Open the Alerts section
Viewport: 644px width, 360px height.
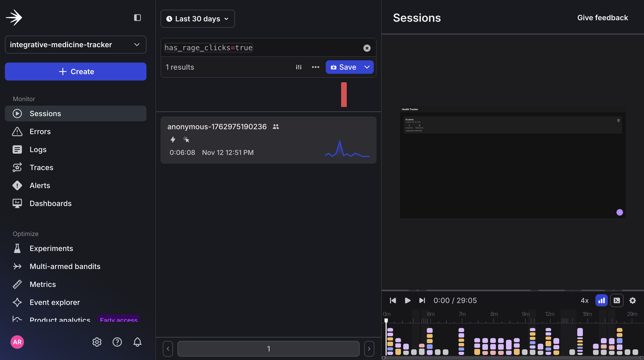40,185
